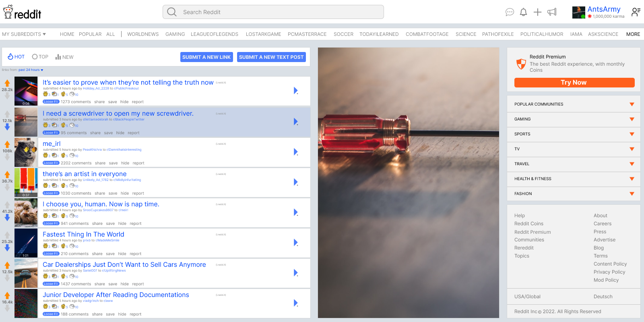Click the megaphone advertise icon
The height and width of the screenshot is (322, 644).
point(552,12)
